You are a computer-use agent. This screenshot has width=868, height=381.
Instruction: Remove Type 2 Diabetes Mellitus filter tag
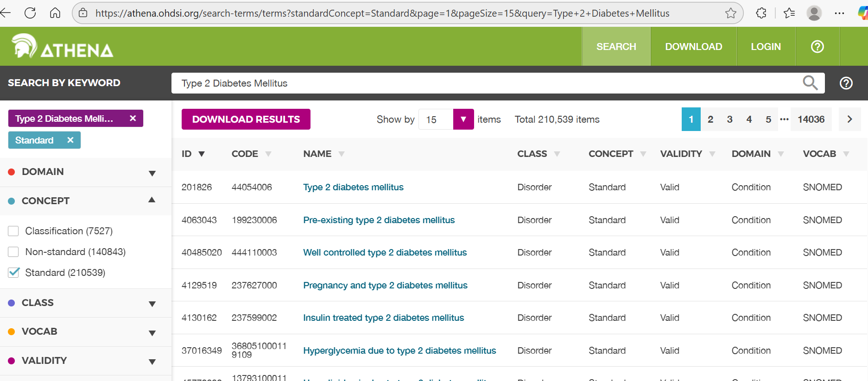tap(133, 118)
